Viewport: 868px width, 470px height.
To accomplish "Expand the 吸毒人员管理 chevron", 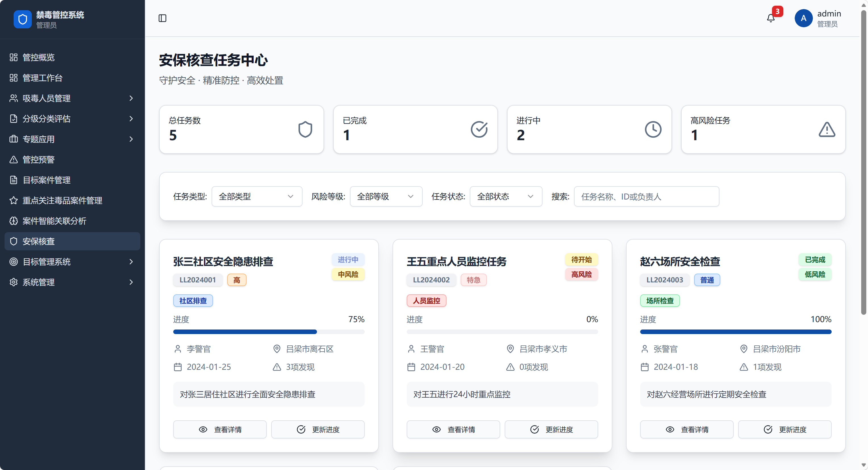I will tap(131, 98).
